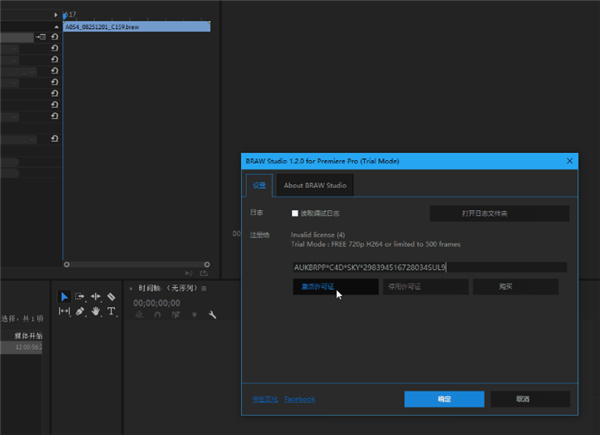Click the topmost reset parameter arrow
This screenshot has height=435, width=600.
pos(53,37)
